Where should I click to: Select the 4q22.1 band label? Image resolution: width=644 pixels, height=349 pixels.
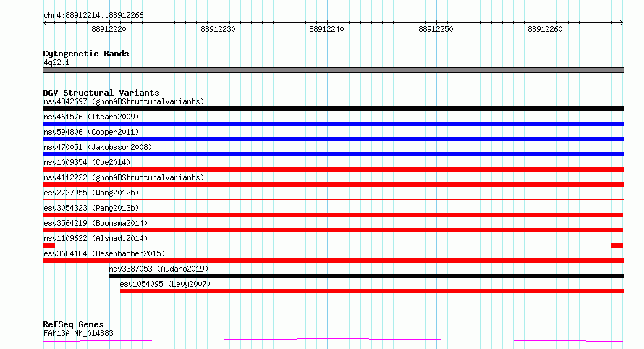(x=56, y=62)
